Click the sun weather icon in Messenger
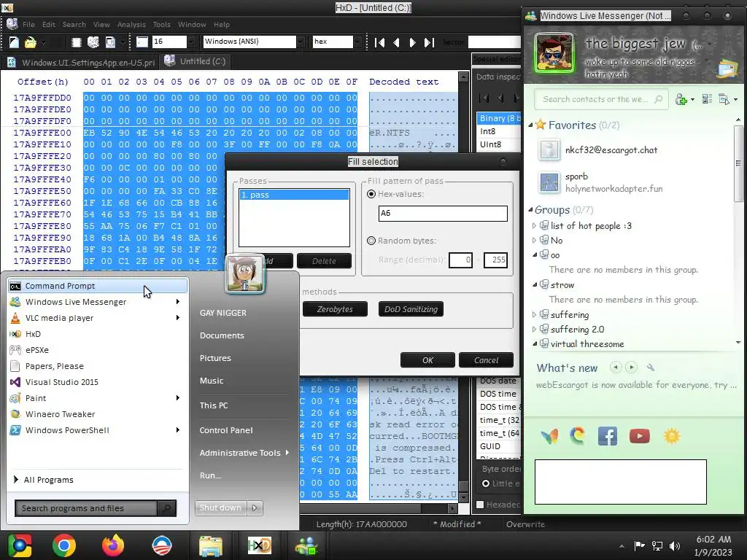 click(672, 436)
